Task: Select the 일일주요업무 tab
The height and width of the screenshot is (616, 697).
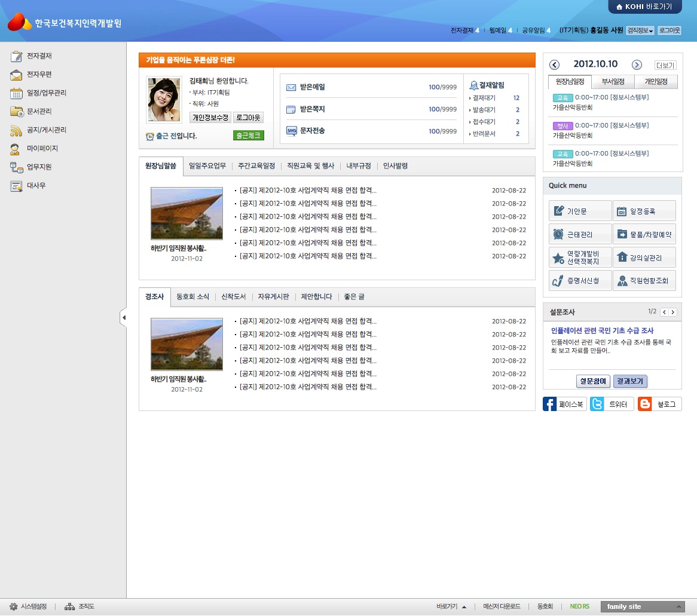Action: (207, 166)
